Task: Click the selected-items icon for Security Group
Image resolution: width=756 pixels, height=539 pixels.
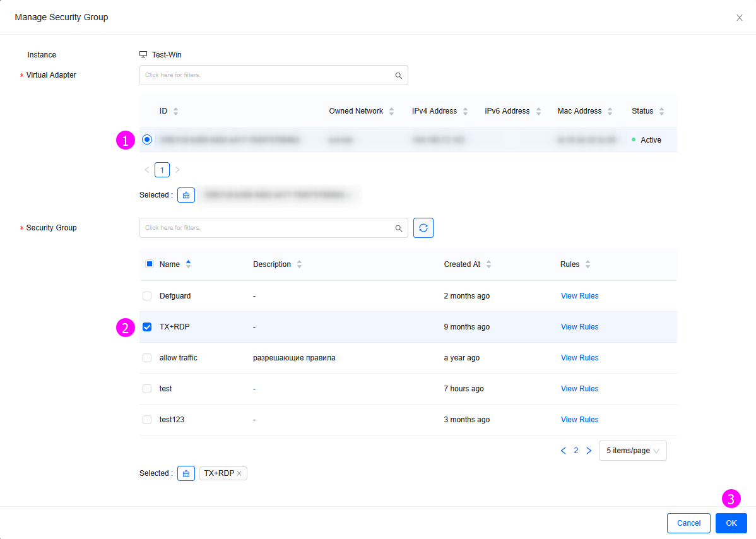Action: coord(186,473)
